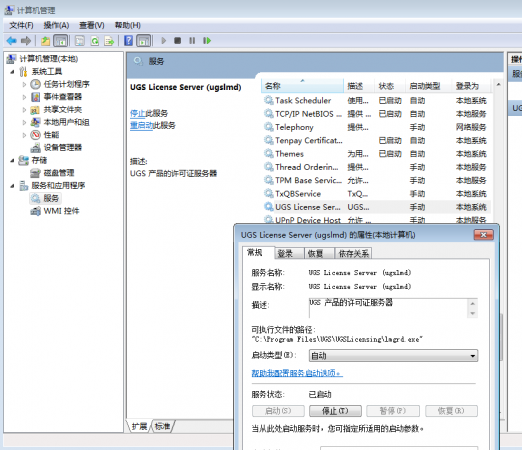Select the TxQBService service row

pos(376,194)
